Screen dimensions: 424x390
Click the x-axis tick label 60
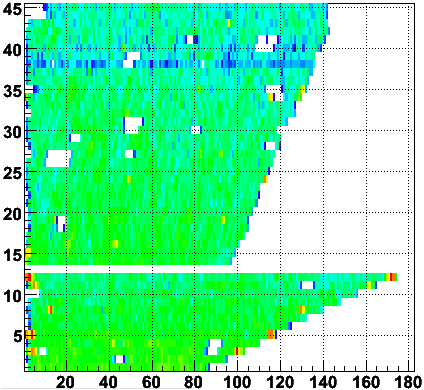(x=151, y=382)
